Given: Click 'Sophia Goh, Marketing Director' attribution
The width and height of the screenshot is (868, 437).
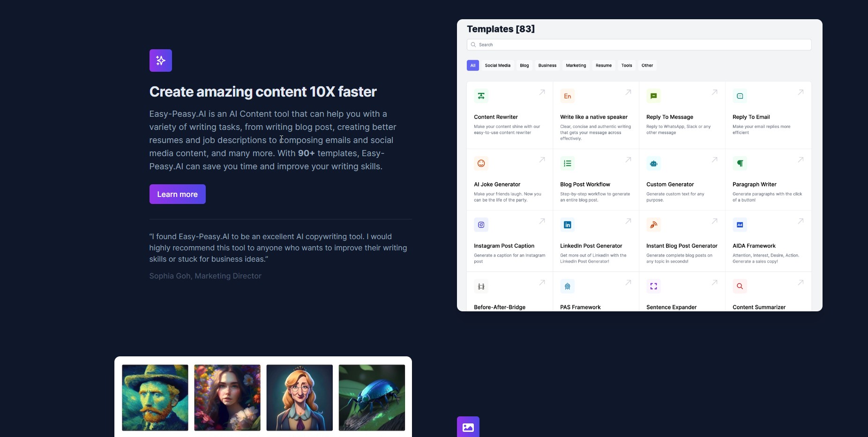Looking at the screenshot, I should point(205,276).
